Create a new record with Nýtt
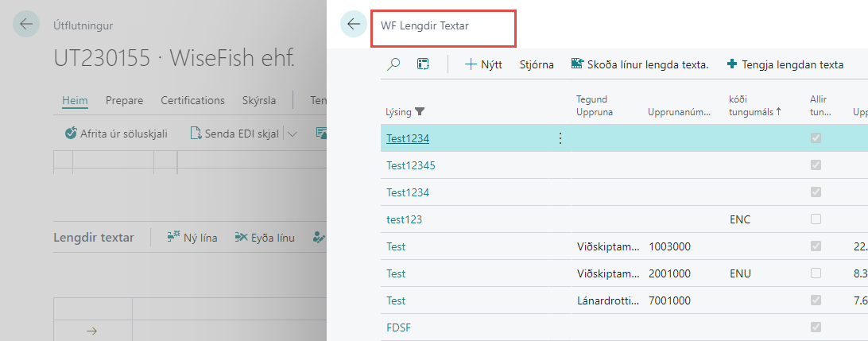The image size is (868, 341). (483, 64)
